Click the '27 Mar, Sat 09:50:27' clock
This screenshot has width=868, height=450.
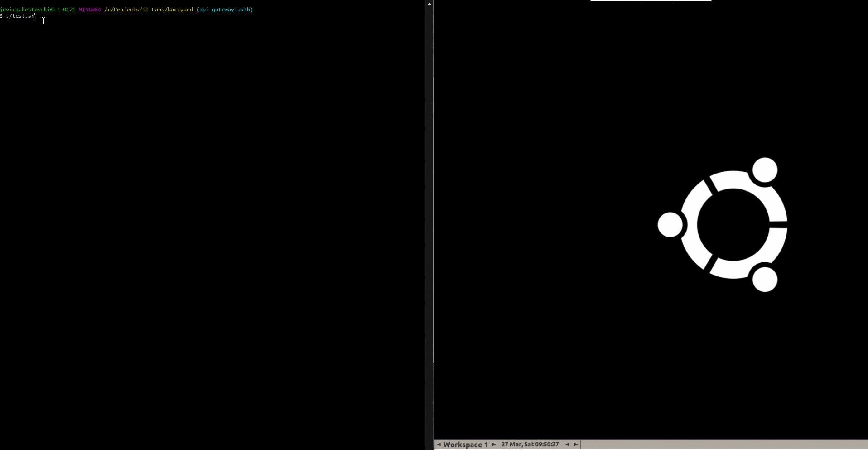(530, 445)
